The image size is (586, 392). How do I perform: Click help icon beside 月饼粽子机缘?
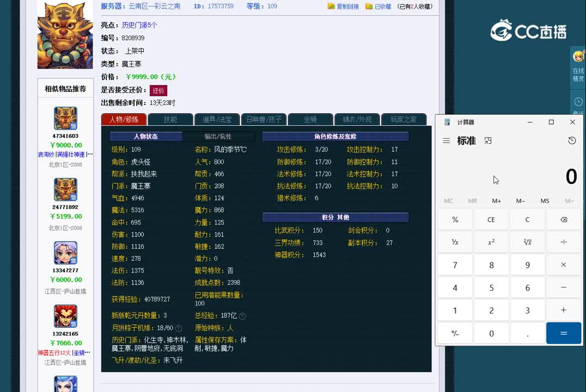179,328
